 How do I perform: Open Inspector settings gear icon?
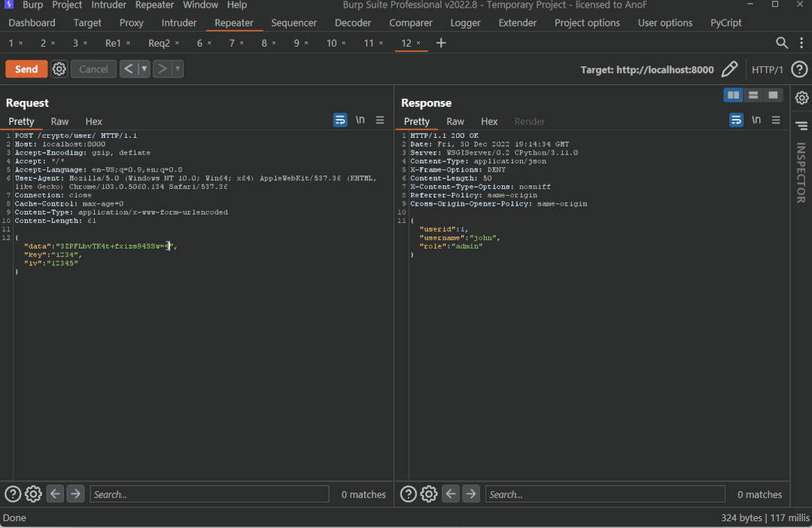click(801, 98)
